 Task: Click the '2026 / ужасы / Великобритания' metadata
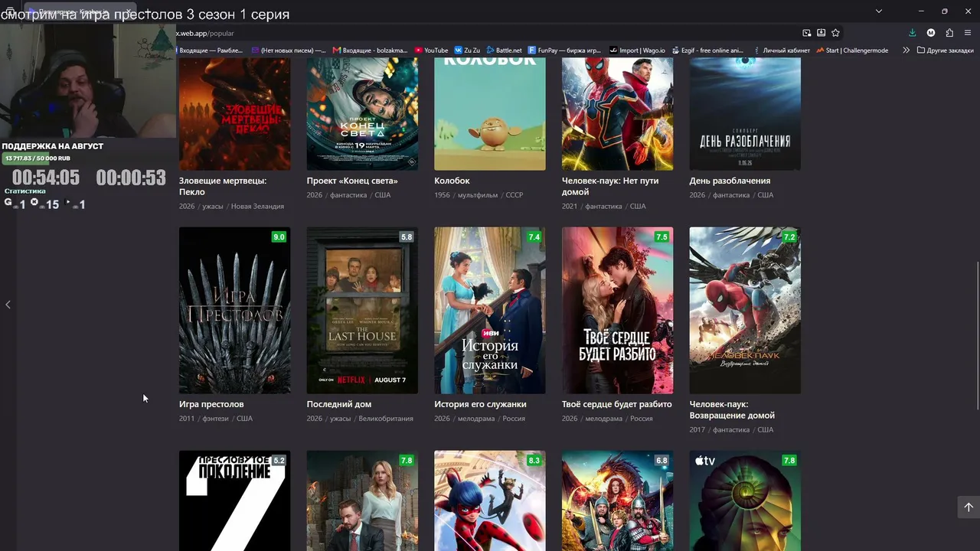pyautogui.click(x=360, y=419)
